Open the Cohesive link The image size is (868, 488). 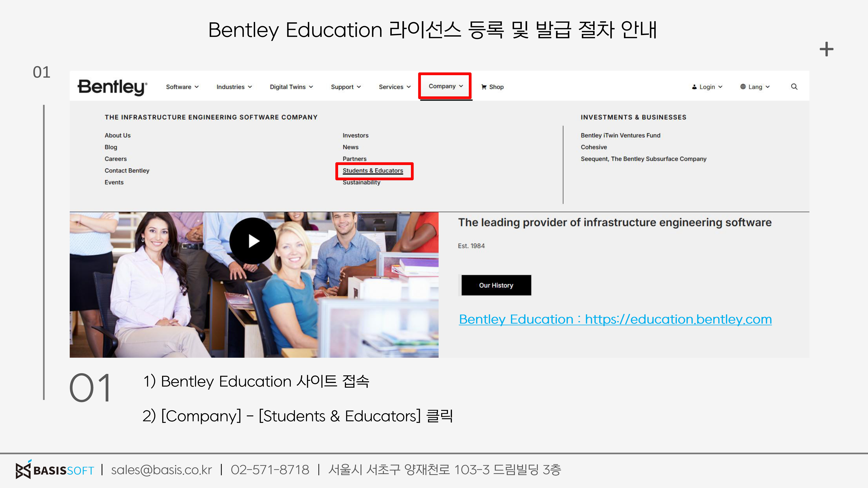(x=594, y=147)
